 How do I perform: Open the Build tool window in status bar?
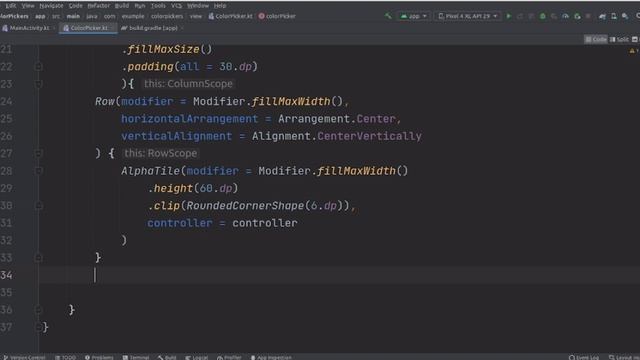coord(167,357)
